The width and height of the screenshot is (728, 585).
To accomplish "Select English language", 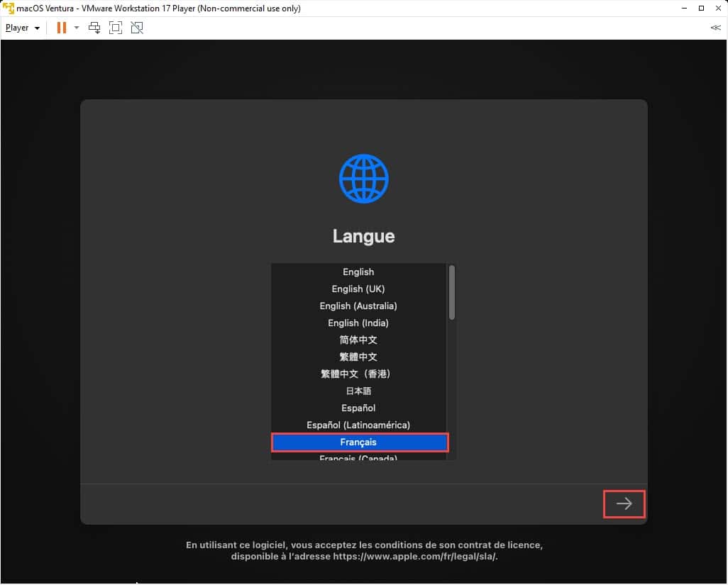I will 358,272.
